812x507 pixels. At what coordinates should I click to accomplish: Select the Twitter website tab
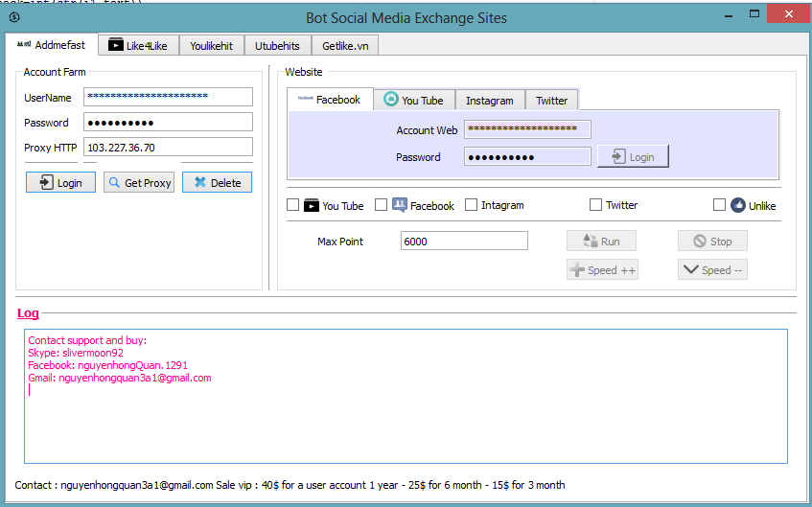pyautogui.click(x=551, y=100)
